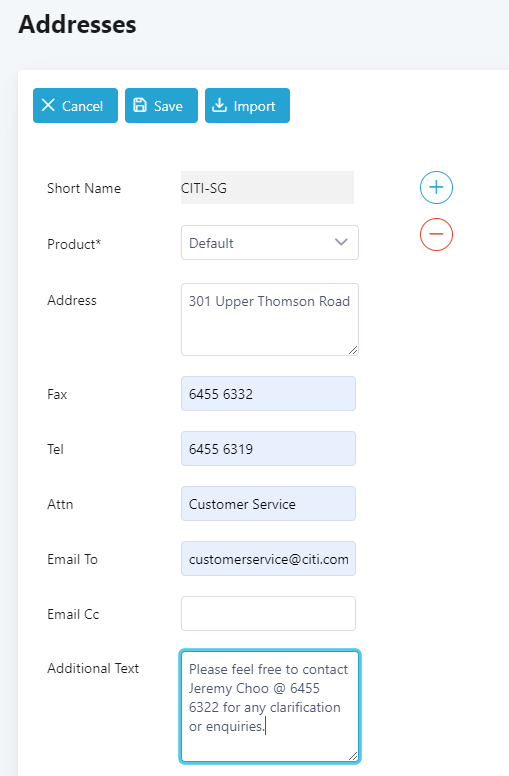Click the floppy disk icon on Save
The image size is (509, 776).
coord(140,105)
